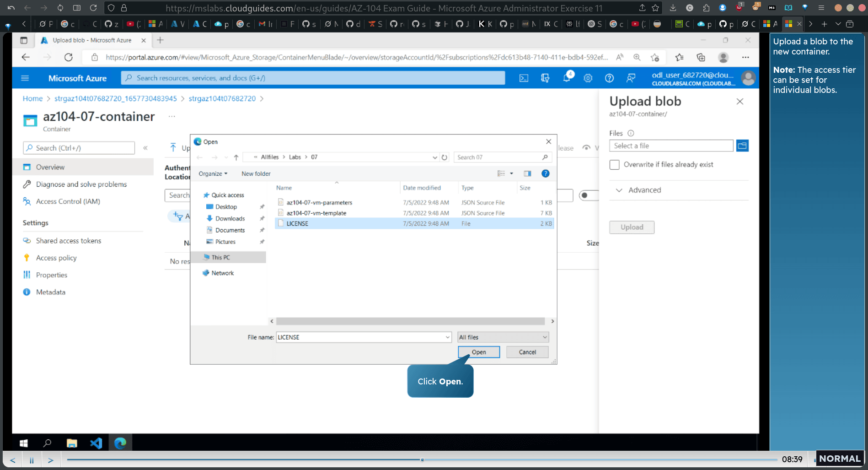This screenshot has width=868, height=470.
Task: Open the view options dropdown arrow
Action: (511, 173)
